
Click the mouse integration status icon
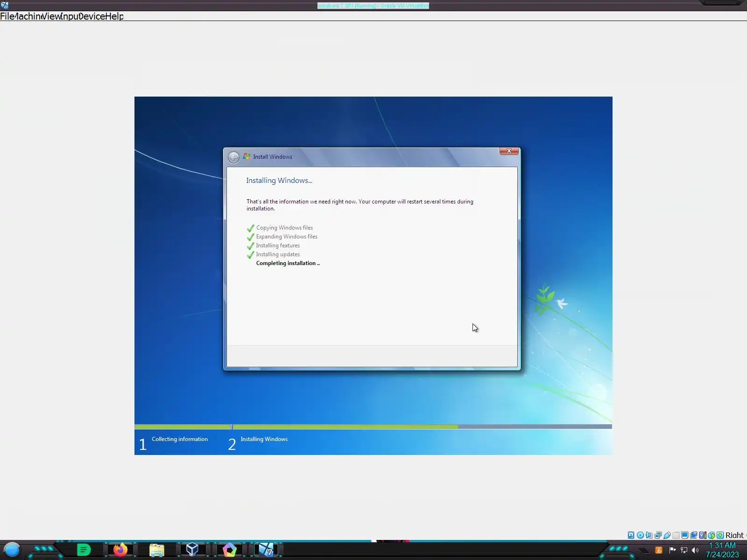(711, 535)
